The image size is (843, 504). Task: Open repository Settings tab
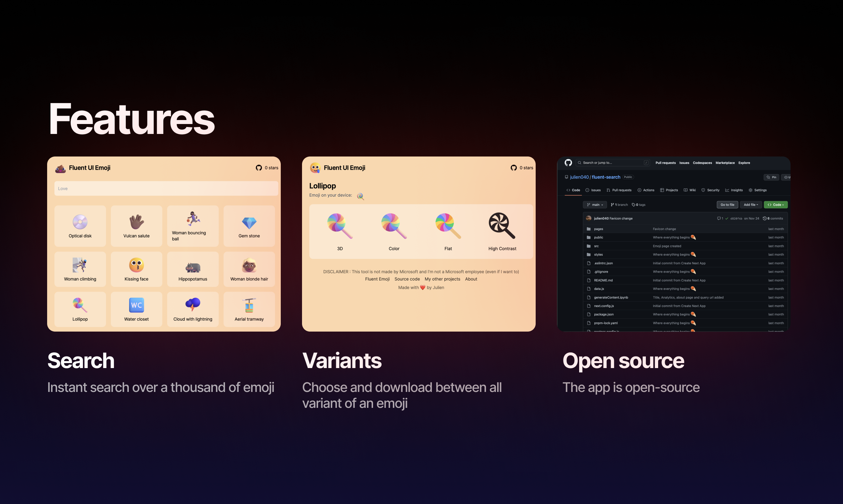pos(758,190)
